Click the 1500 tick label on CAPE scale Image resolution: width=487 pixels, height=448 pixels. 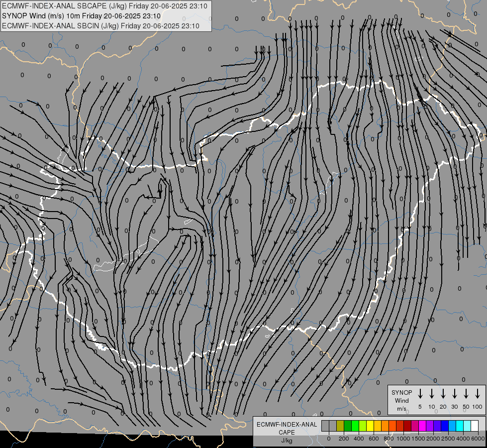[x=418, y=439]
